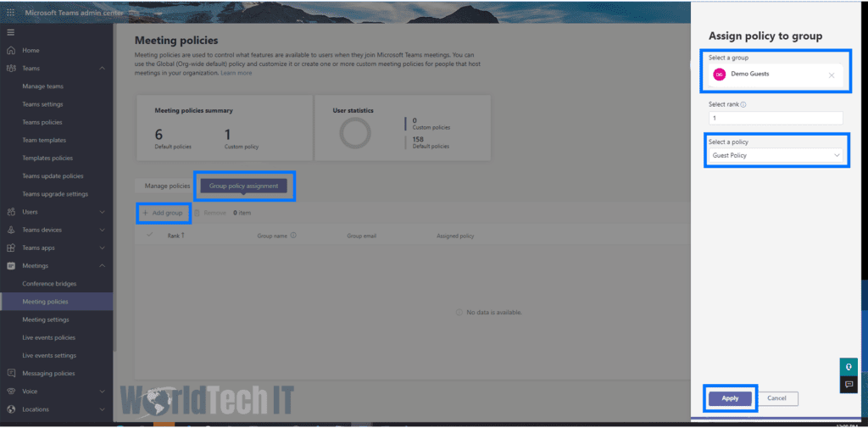868x428 pixels.
Task: Expand the Locations section chevron
Action: click(102, 409)
